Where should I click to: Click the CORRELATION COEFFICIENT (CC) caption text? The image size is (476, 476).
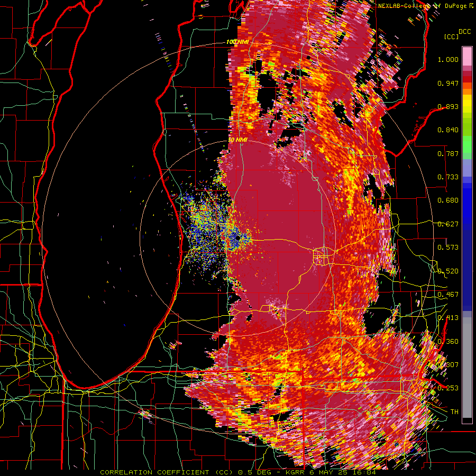click(167, 472)
